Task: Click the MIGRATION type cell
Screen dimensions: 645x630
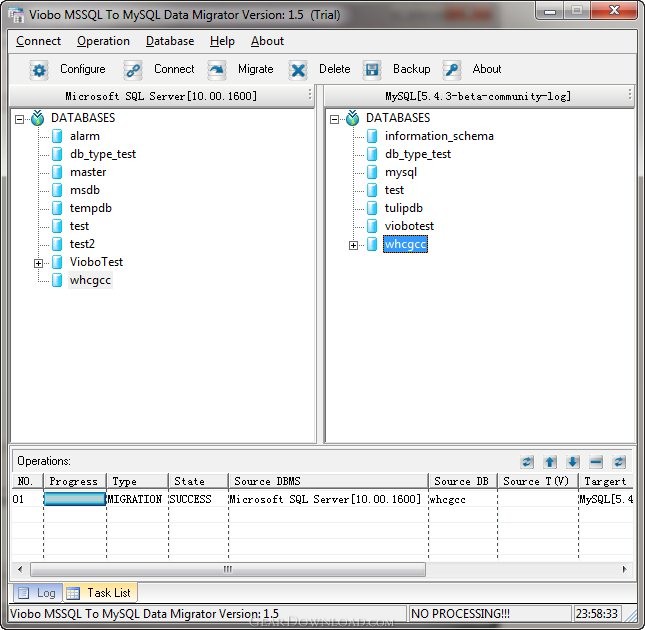Action: point(135,499)
